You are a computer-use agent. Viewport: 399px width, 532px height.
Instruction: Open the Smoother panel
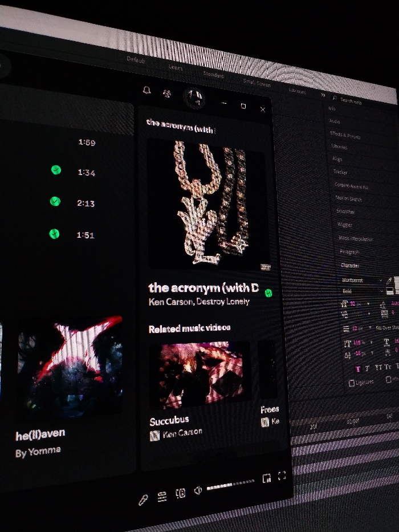[x=345, y=211]
